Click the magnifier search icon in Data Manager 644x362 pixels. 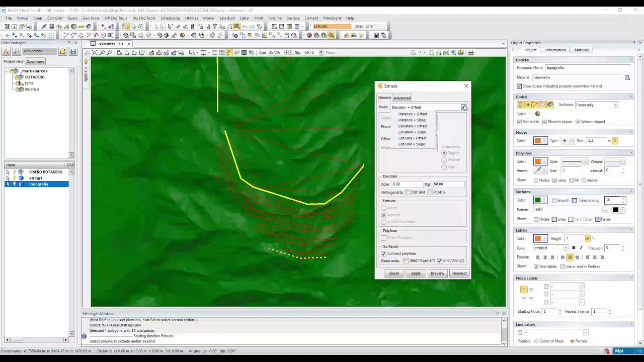[16, 51]
